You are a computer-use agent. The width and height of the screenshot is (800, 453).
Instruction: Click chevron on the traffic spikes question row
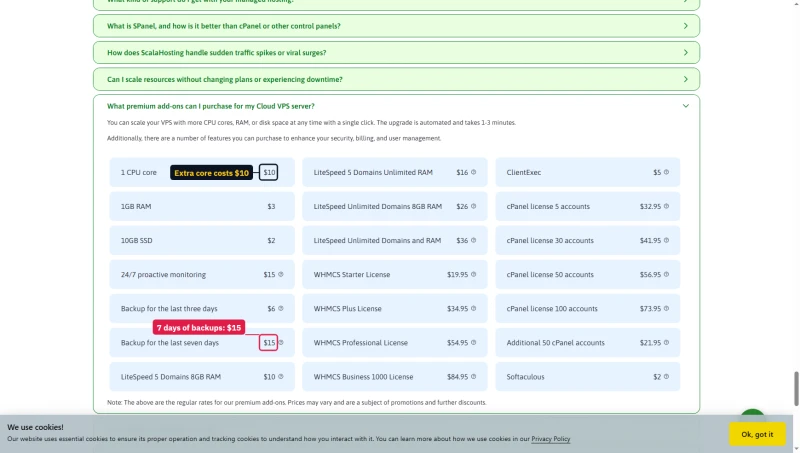(x=686, y=53)
